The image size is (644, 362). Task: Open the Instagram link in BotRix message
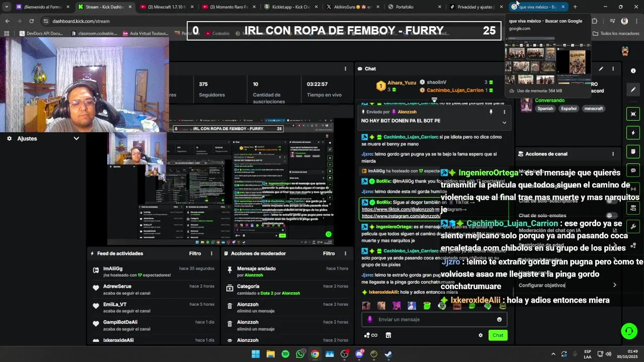point(401,216)
